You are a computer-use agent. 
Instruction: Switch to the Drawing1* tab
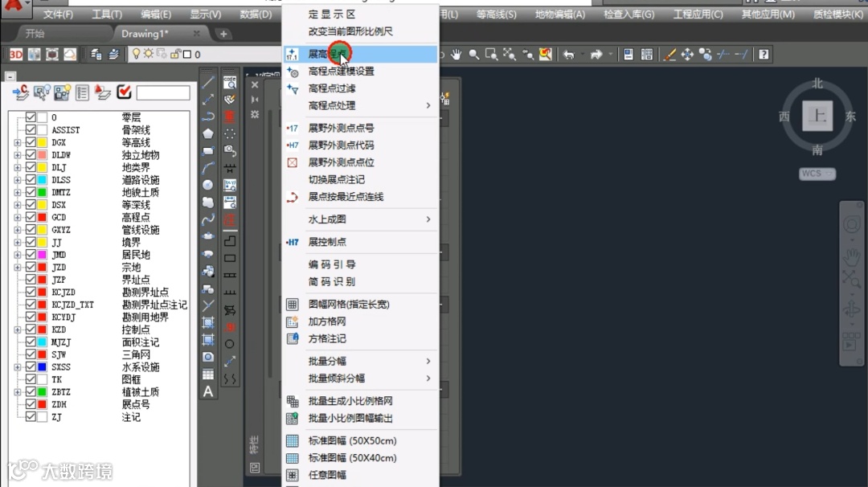tap(145, 34)
